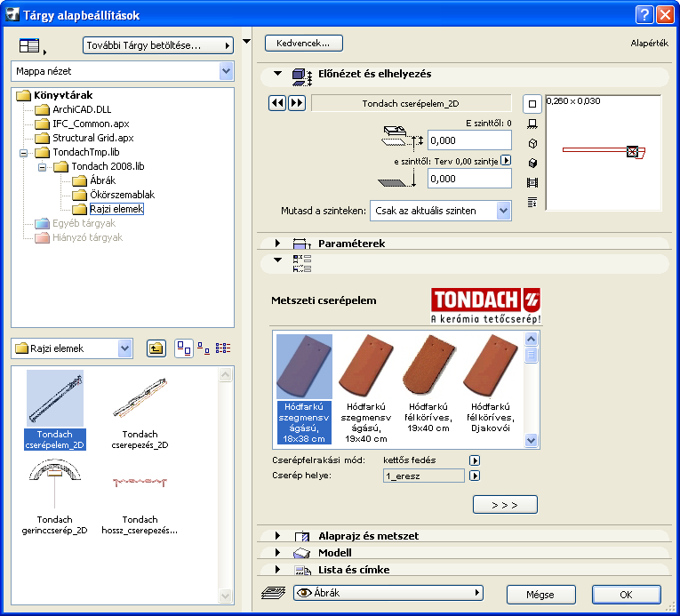Select the 2D symbol preview mode icon

[532, 104]
